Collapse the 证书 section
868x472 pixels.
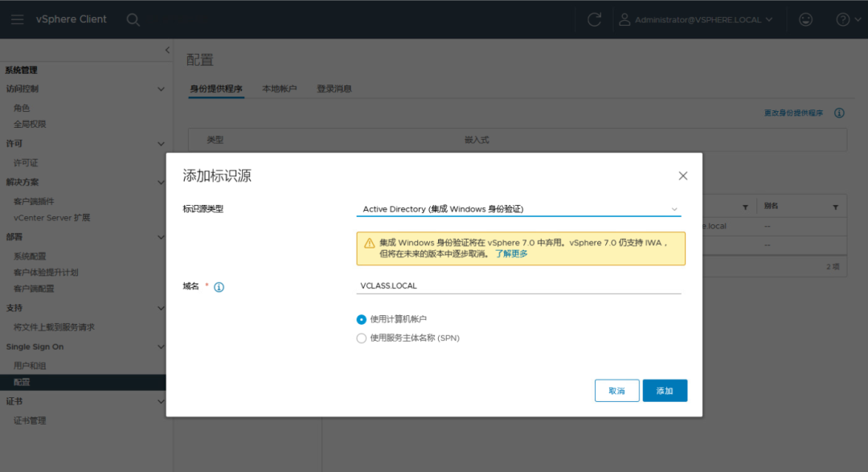161,402
